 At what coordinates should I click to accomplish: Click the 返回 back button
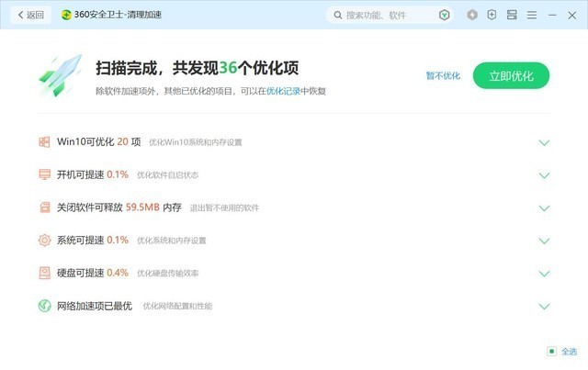30,15
